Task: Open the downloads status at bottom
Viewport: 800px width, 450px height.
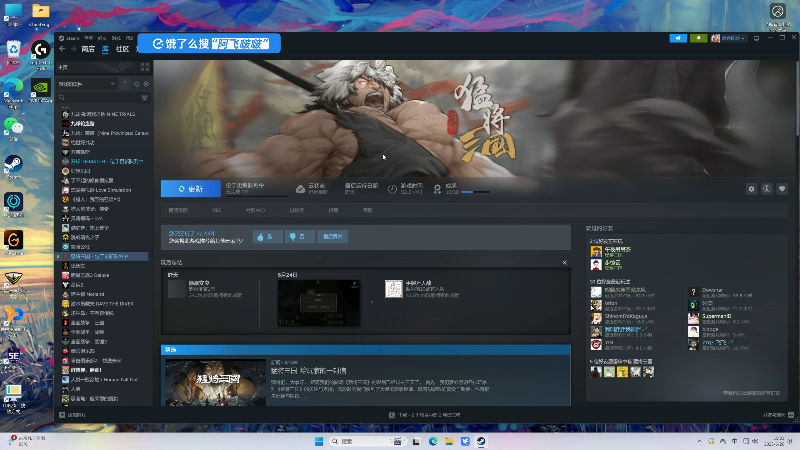Action: pos(425,415)
